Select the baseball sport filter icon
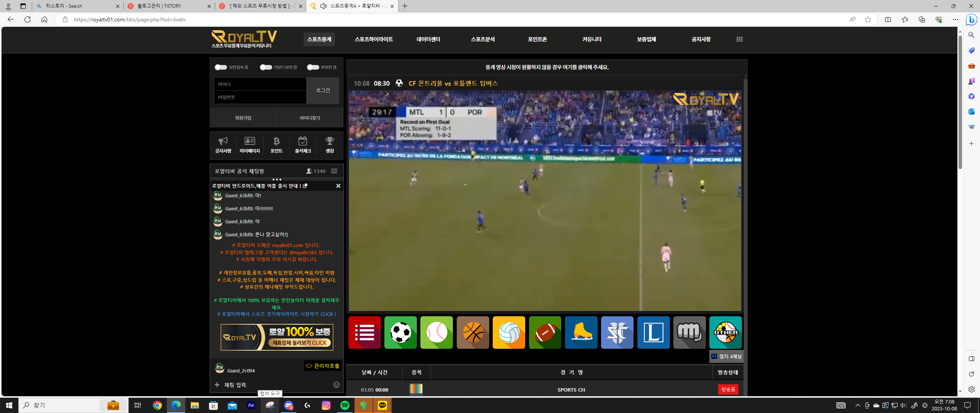The height and width of the screenshot is (413, 980). pyautogui.click(x=436, y=332)
